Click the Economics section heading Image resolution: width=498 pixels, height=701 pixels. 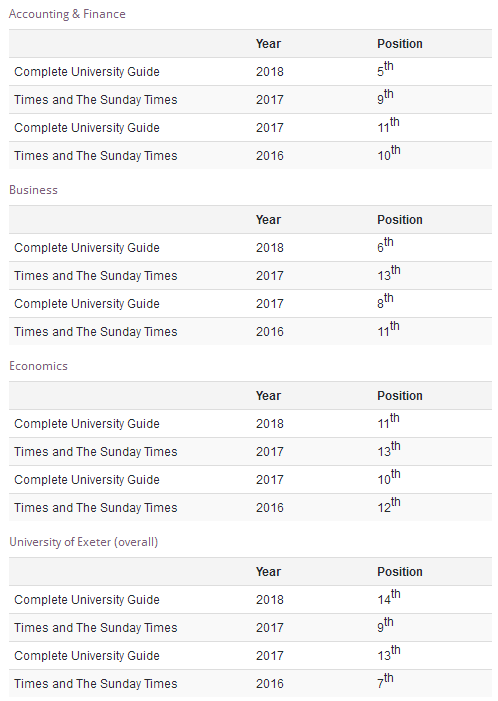(38, 366)
